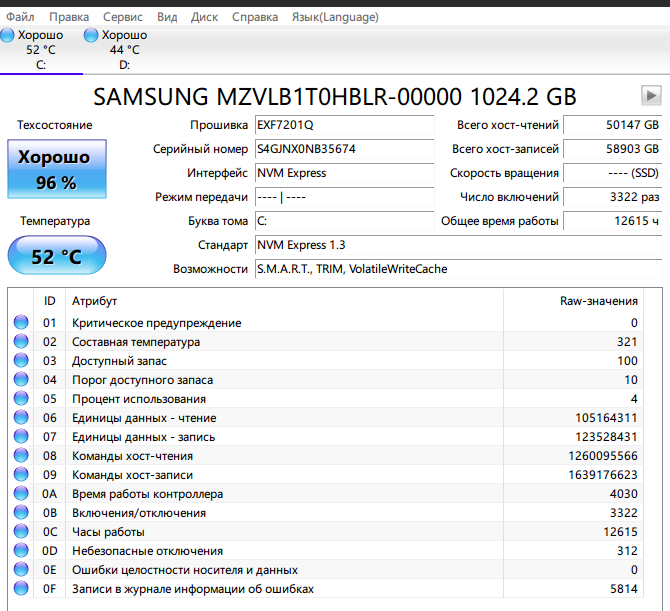Click the 52 °C temperature indicator
The width and height of the screenshot is (670, 611).
pos(57,256)
